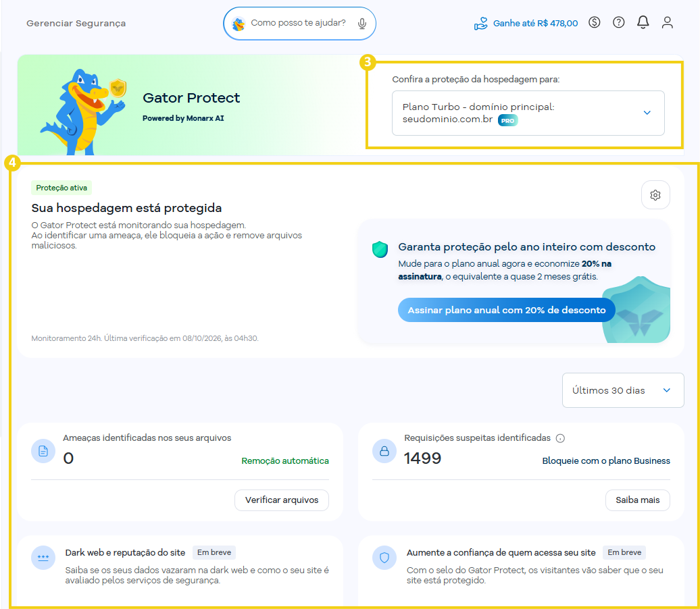Open the help question mark icon
The width and height of the screenshot is (700, 609).
[x=619, y=22]
